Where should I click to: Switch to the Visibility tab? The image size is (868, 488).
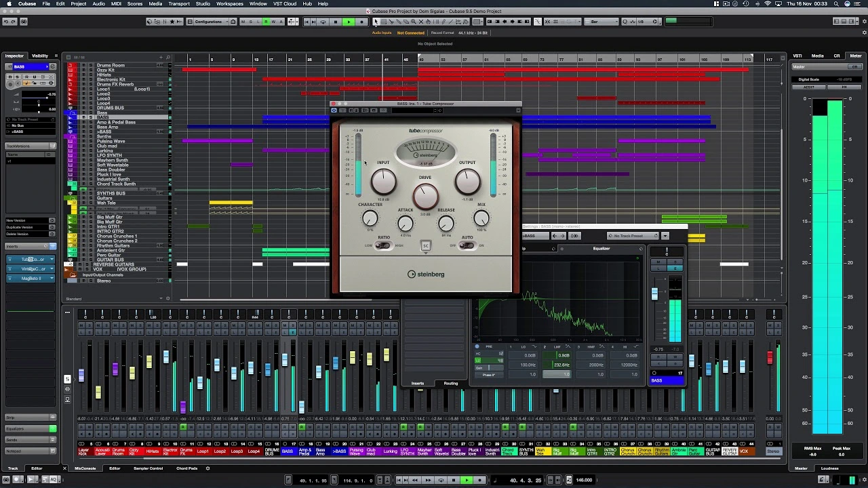click(x=40, y=56)
